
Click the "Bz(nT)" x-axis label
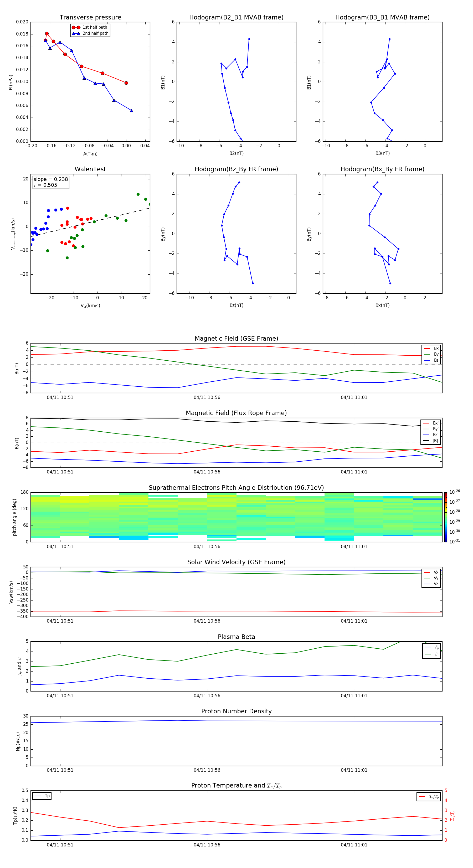[x=236, y=305]
